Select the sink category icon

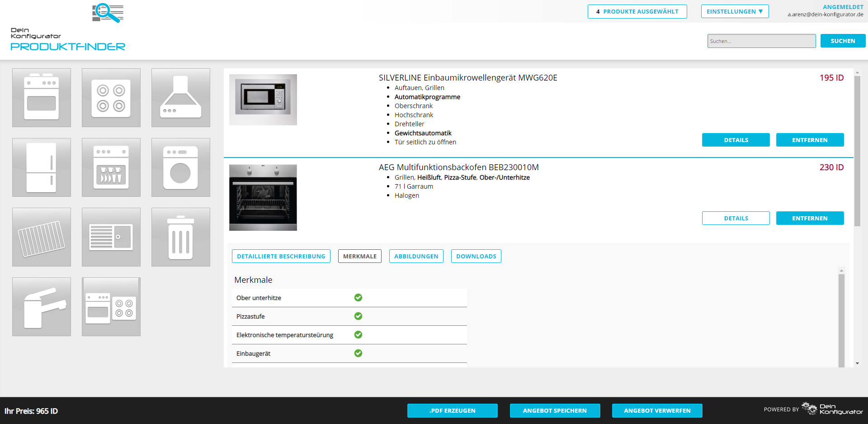click(111, 237)
